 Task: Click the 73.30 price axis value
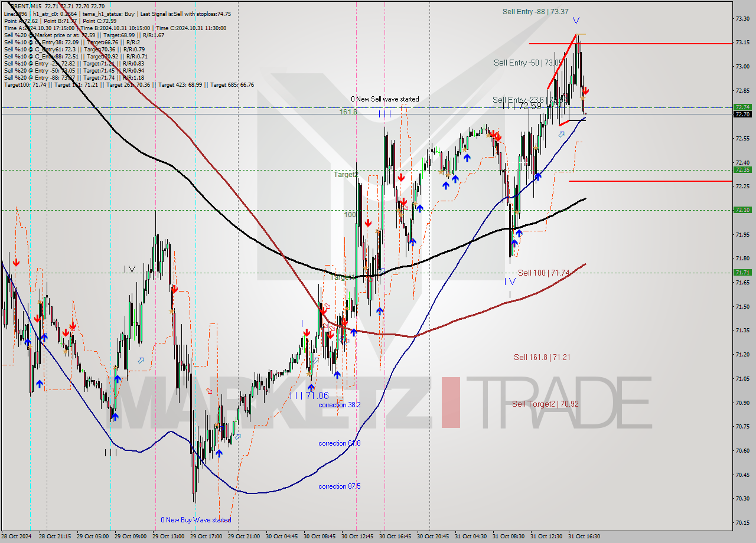(742, 18)
